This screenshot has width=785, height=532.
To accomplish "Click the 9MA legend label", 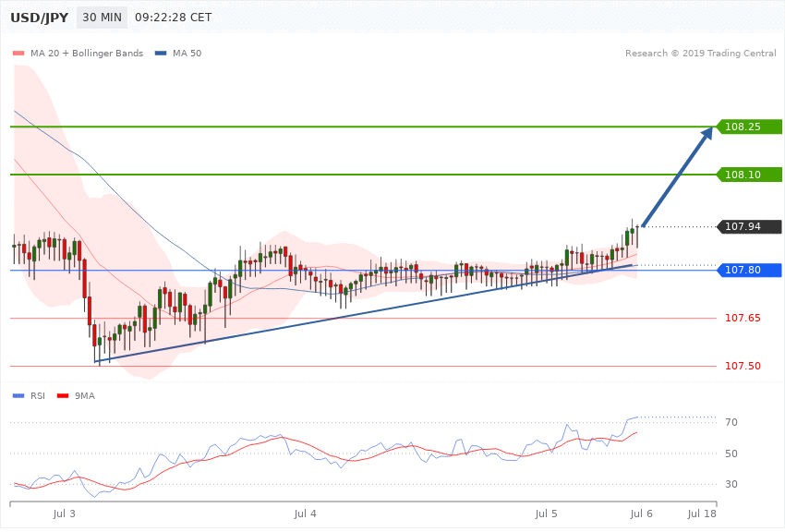I will click(85, 396).
